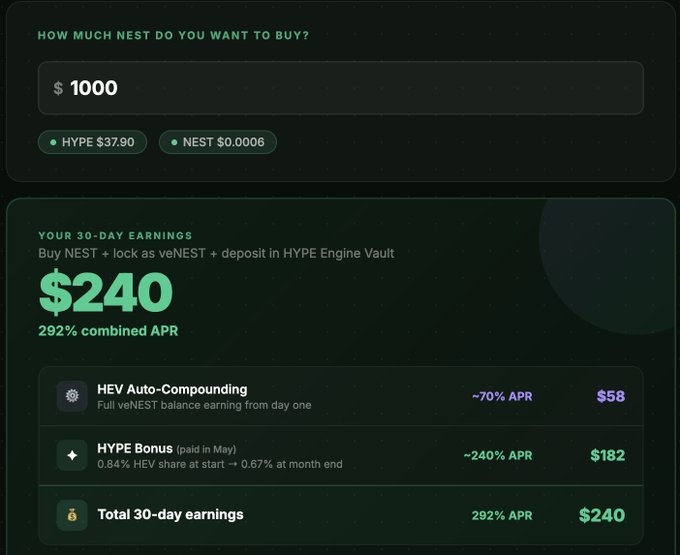Screen dimensions: 680x555
Task: Click the ~240% APR value
Action: pos(498,455)
